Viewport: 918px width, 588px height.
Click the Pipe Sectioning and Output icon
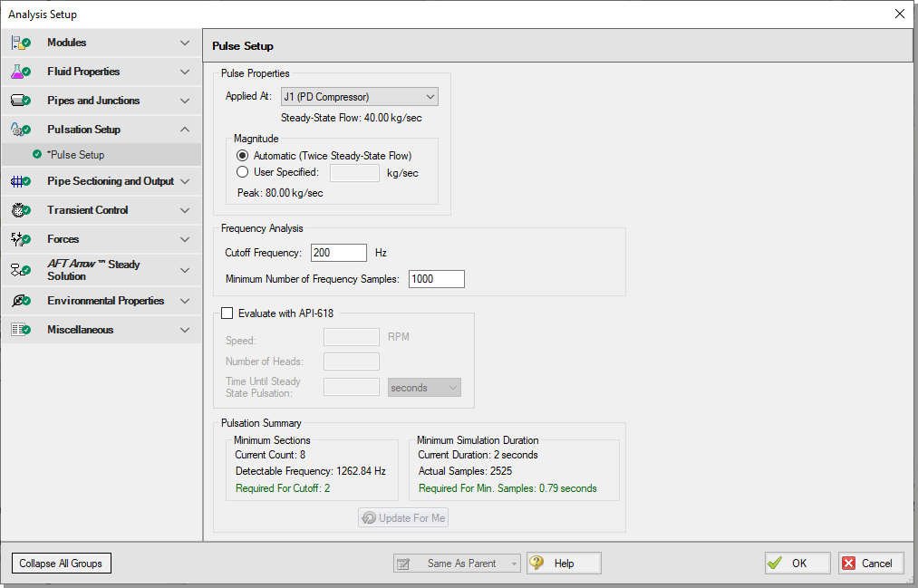21,181
